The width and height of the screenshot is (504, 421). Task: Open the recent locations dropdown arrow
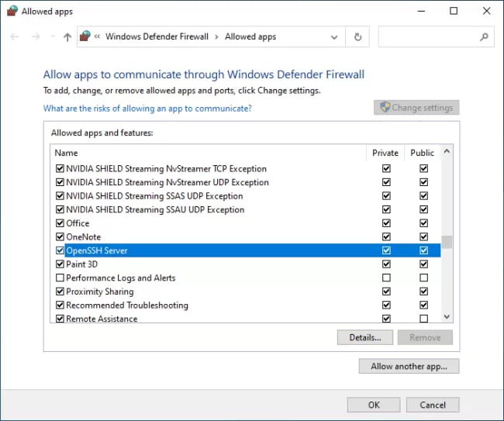[x=53, y=36]
